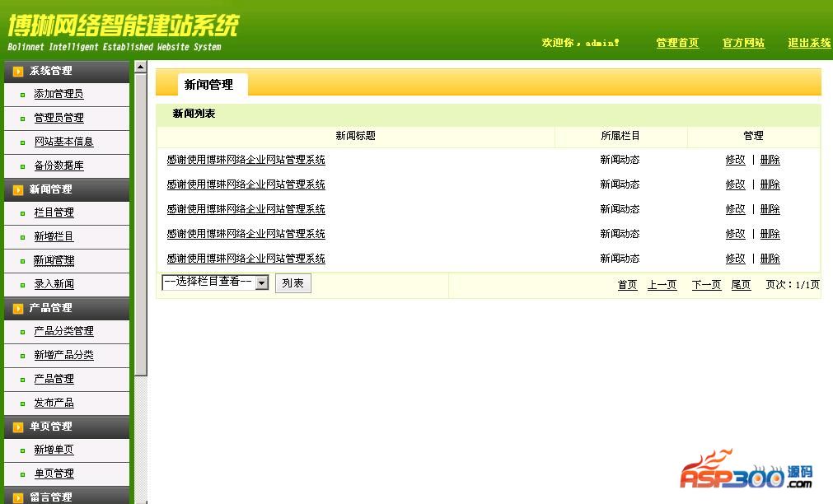Image resolution: width=833 pixels, height=504 pixels.
Task: Go to 下一页 in pagination
Action: click(x=707, y=285)
